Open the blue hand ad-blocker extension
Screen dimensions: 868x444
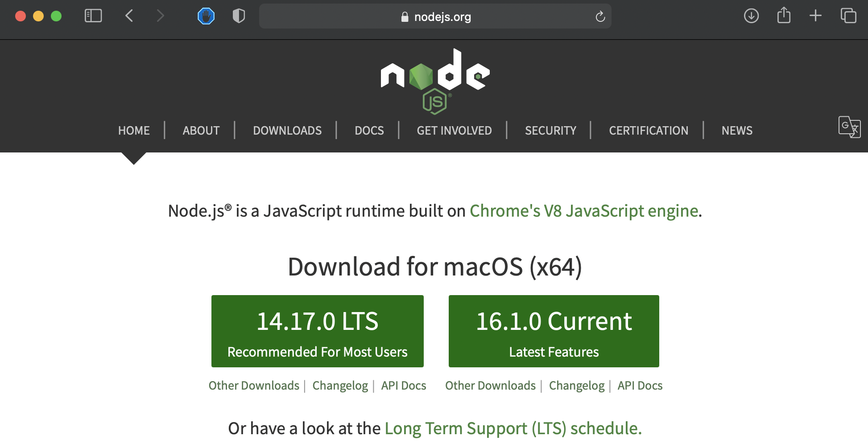(206, 16)
